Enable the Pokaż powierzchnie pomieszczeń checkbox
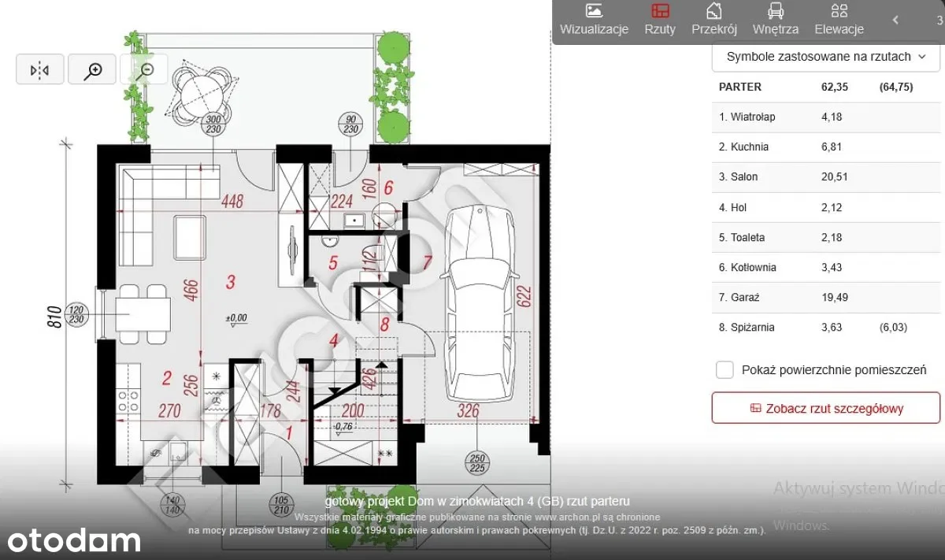 click(724, 370)
